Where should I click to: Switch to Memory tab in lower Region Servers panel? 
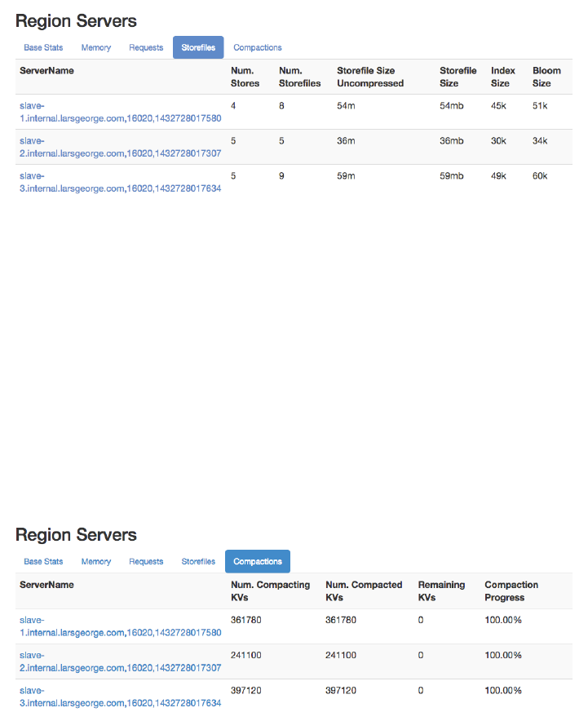tap(96, 561)
